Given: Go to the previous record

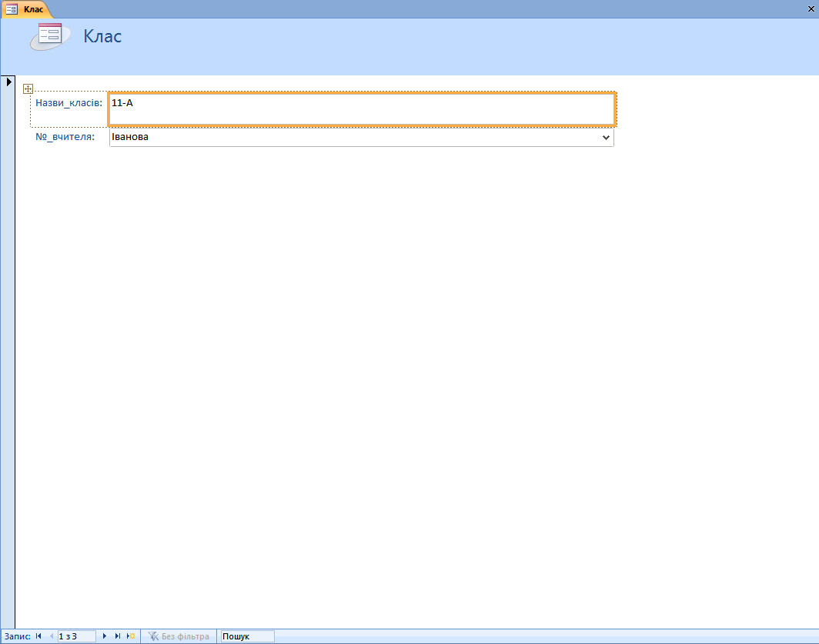Looking at the screenshot, I should 51,636.
